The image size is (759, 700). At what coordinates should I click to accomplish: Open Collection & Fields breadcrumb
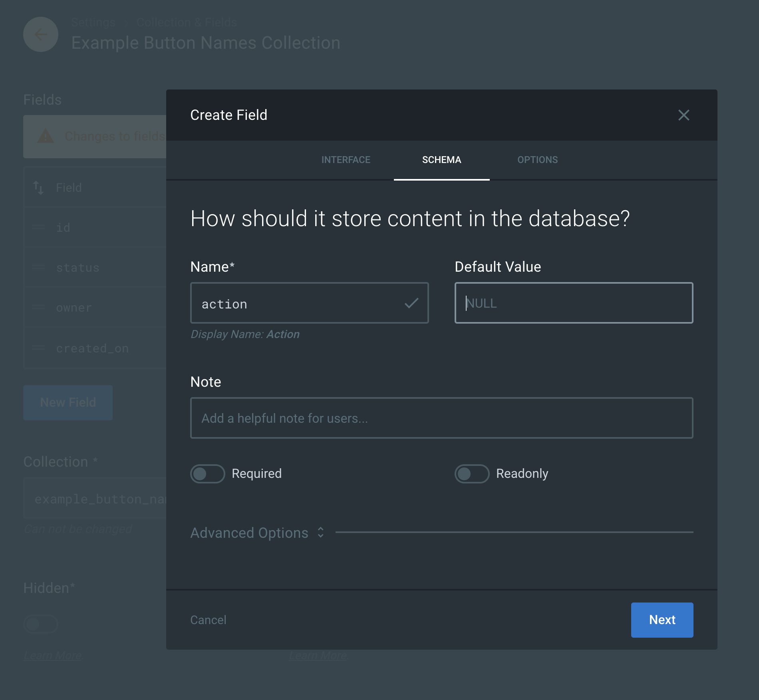coord(187,22)
